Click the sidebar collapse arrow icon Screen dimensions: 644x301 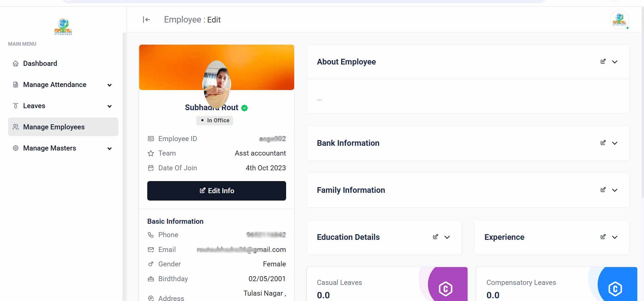[x=146, y=20]
